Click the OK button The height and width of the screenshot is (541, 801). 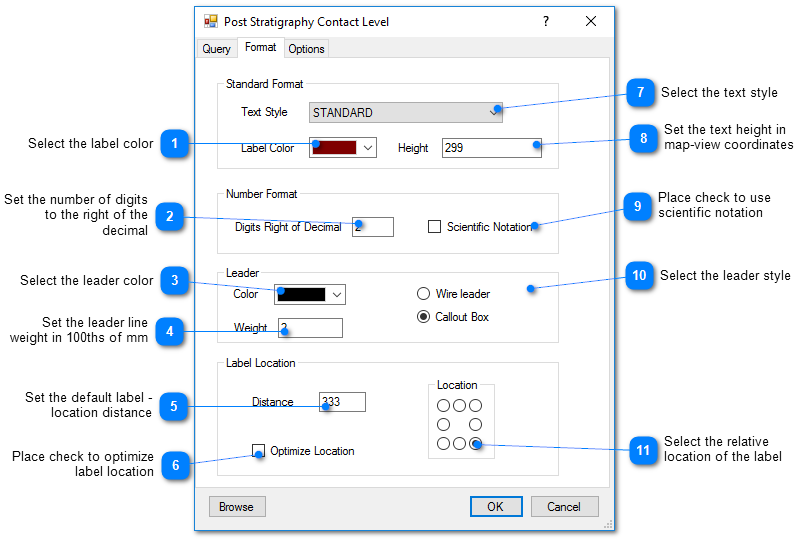coord(496,507)
